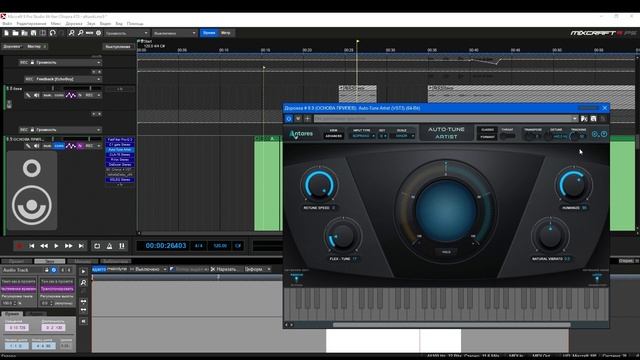Click the Open Project folder icon
The image size is (640, 360).
click(x=16, y=33)
